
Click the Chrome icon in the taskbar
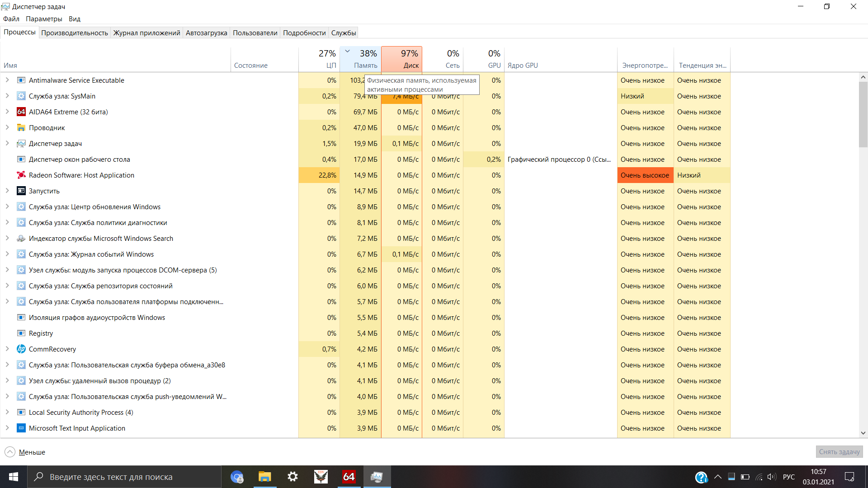tap(236, 477)
